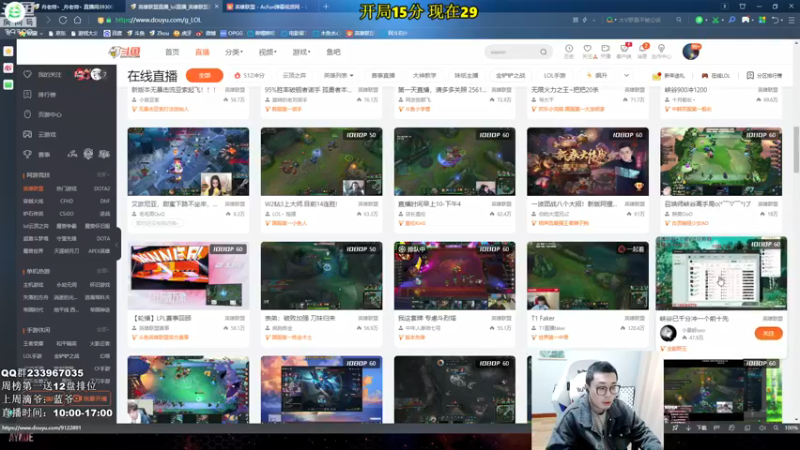The height and width of the screenshot is (450, 800).
Task: Select 直播 in the top nav
Action: [202, 52]
